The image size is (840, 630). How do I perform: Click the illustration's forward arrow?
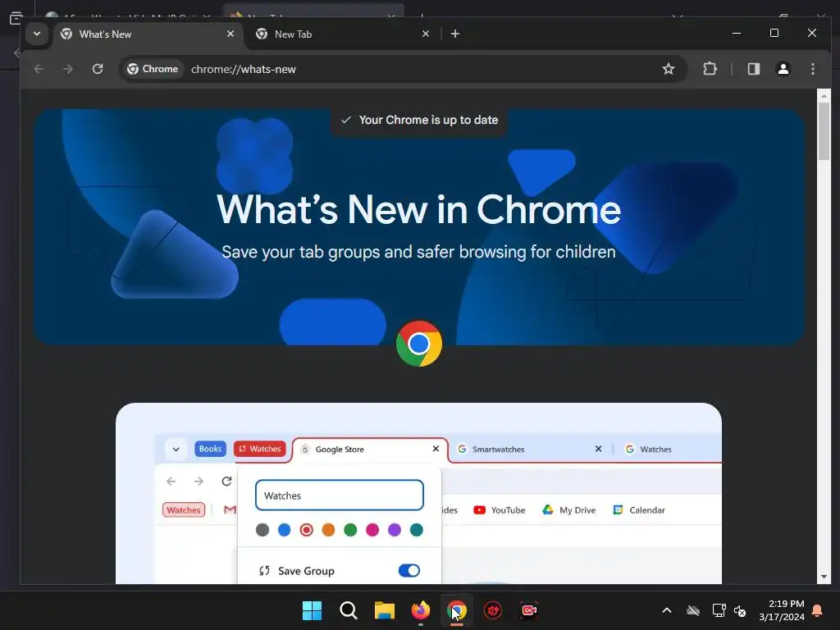coord(199,481)
